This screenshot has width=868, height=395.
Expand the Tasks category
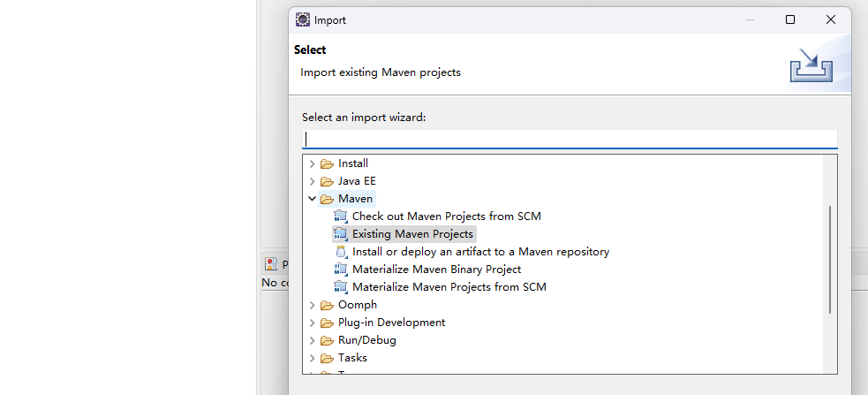pyautogui.click(x=313, y=359)
